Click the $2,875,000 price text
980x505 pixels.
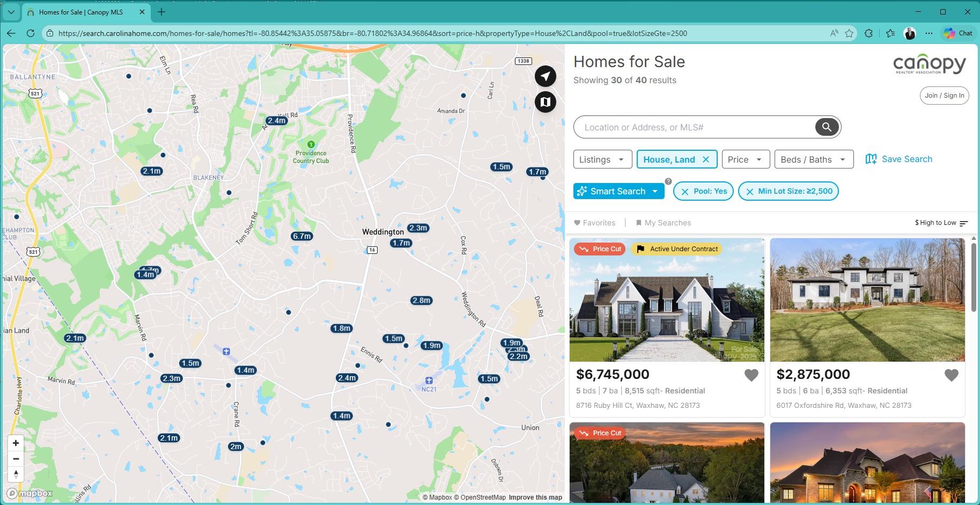813,374
